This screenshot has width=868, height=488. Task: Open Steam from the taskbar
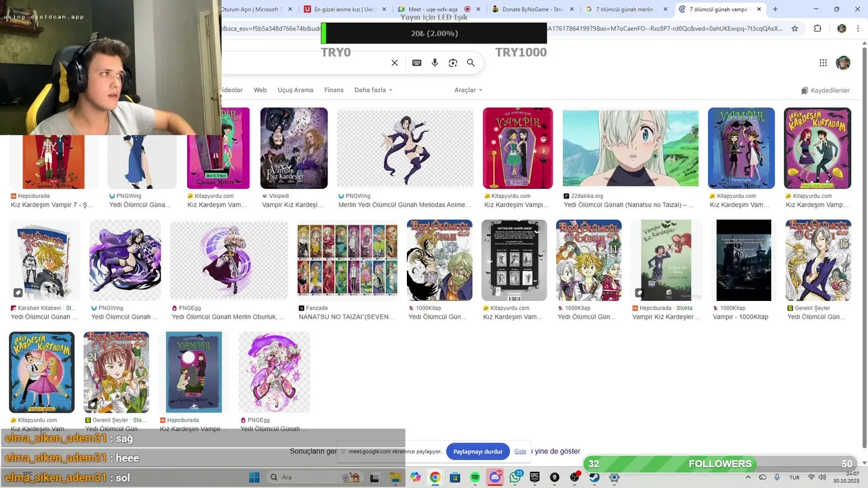(595, 477)
